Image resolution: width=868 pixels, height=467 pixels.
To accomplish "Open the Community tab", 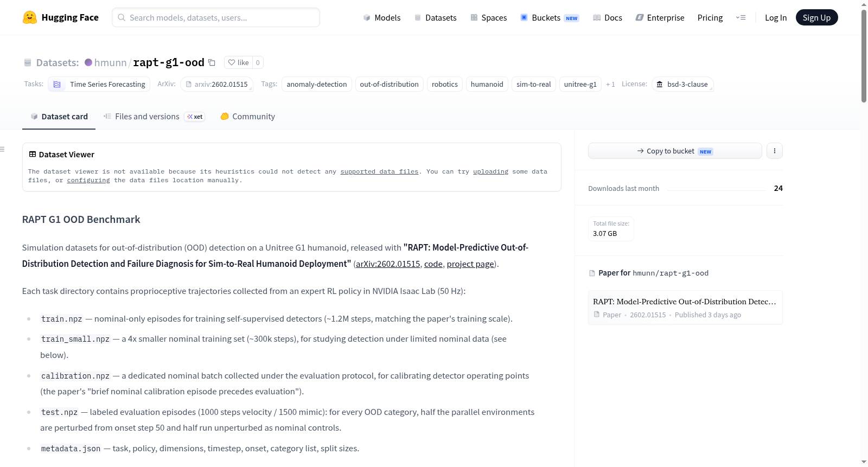I will tap(247, 117).
